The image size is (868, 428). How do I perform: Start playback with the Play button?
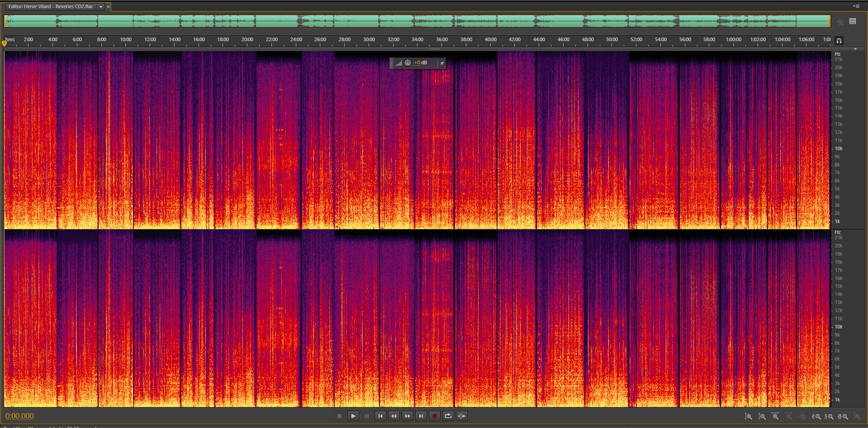coord(353,416)
